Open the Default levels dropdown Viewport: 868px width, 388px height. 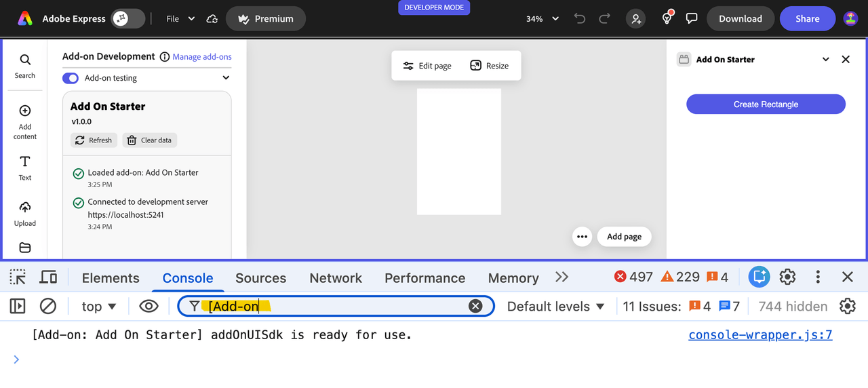point(555,307)
